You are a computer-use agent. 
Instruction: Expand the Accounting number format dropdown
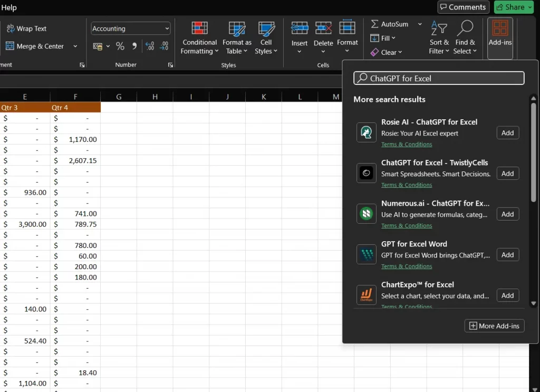pos(167,28)
